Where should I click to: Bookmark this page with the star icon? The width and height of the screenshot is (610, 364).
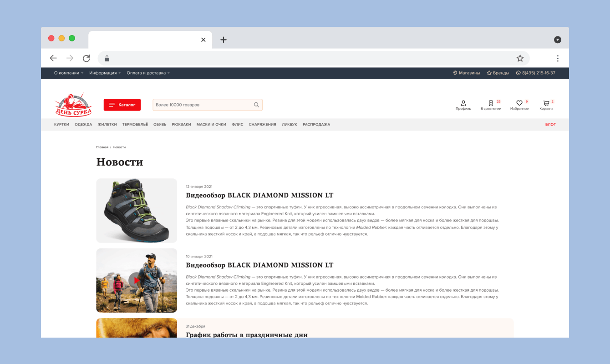point(520,58)
